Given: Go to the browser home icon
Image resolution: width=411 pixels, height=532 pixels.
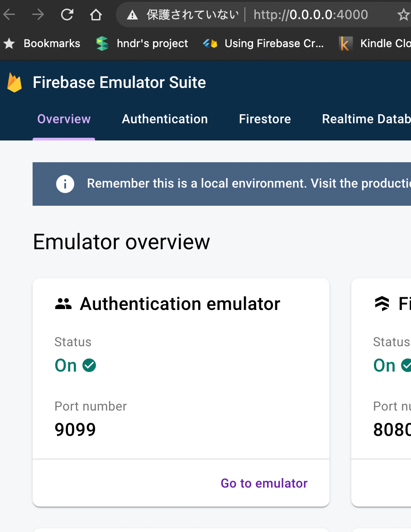Looking at the screenshot, I should pos(96,15).
